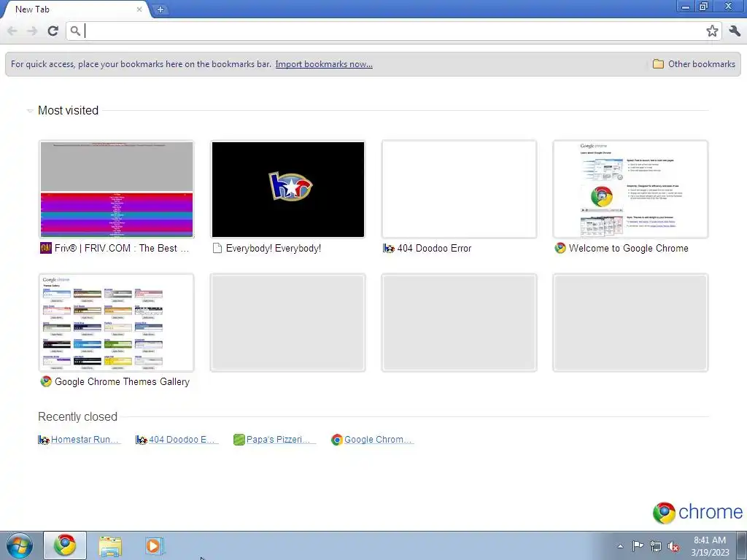Screen dimensions: 747x560
Task: Click favicon of recently closed 404 Doodoo E...
Action: [x=142, y=440]
